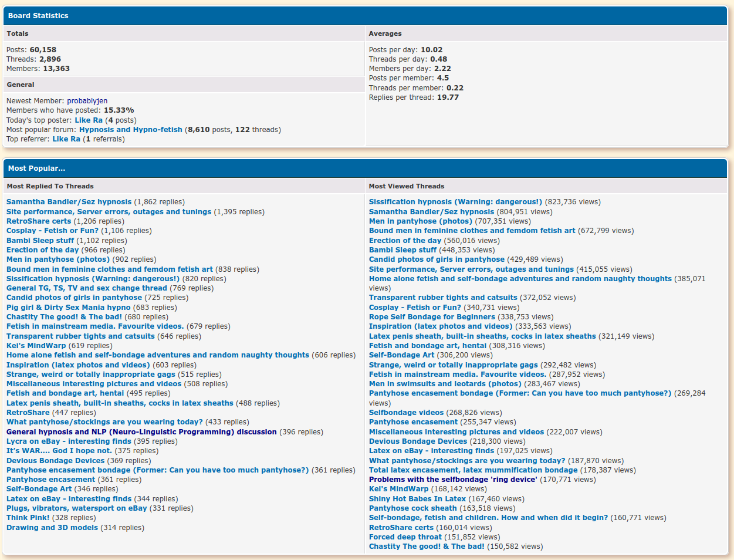View Kei's MindWarp in Most Viewed Threads
This screenshot has width=734, height=560.
pyautogui.click(x=398, y=489)
